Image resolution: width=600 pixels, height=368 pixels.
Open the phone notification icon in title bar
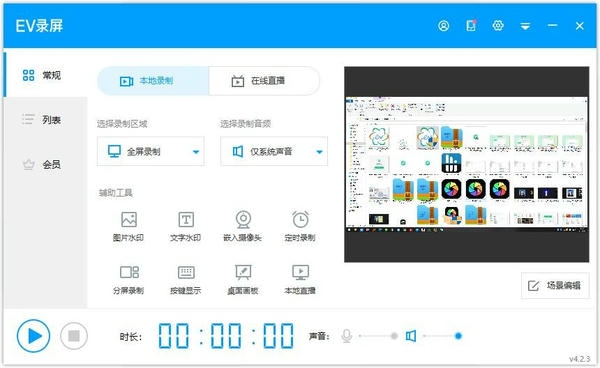tap(471, 25)
